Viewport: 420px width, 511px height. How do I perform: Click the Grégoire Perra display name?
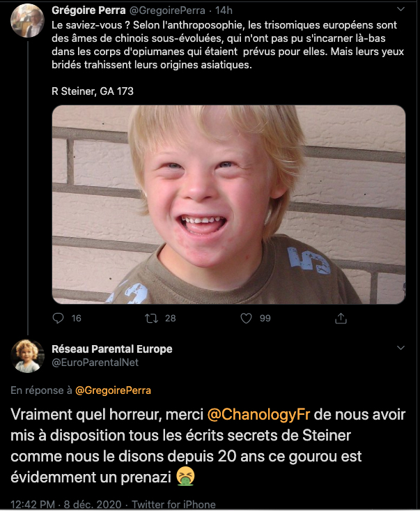[88, 10]
